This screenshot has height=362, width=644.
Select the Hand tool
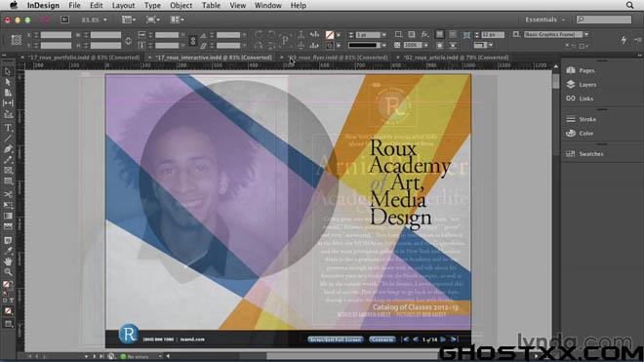tap(8, 261)
